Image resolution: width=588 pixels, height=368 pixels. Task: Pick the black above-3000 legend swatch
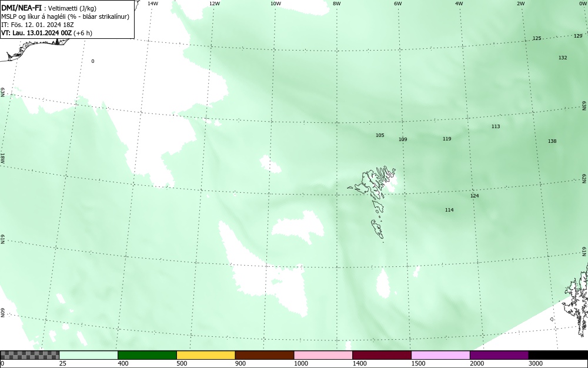(x=558, y=355)
